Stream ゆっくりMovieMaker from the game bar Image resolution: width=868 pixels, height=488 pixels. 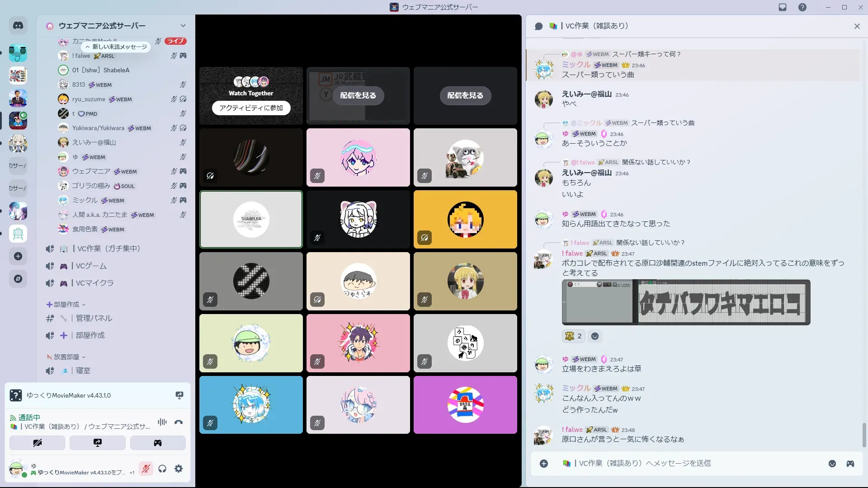[179, 395]
